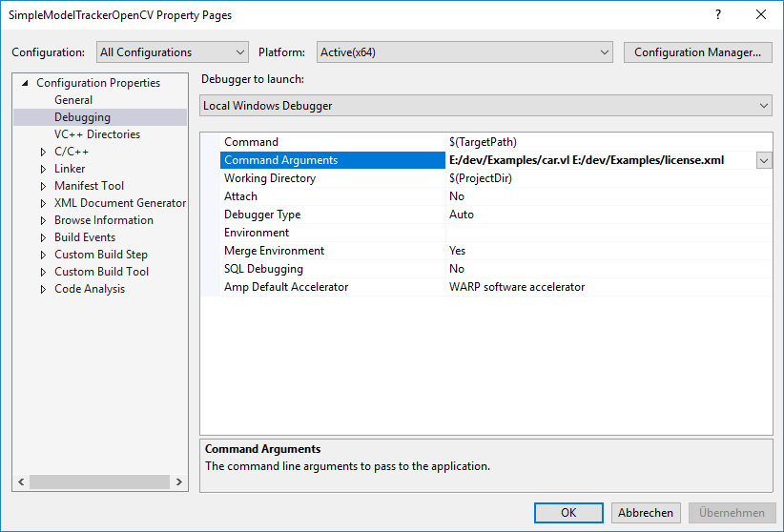Screen dimensions: 784x532
Task: Confirm with the OK button
Action: pyautogui.click(x=568, y=513)
